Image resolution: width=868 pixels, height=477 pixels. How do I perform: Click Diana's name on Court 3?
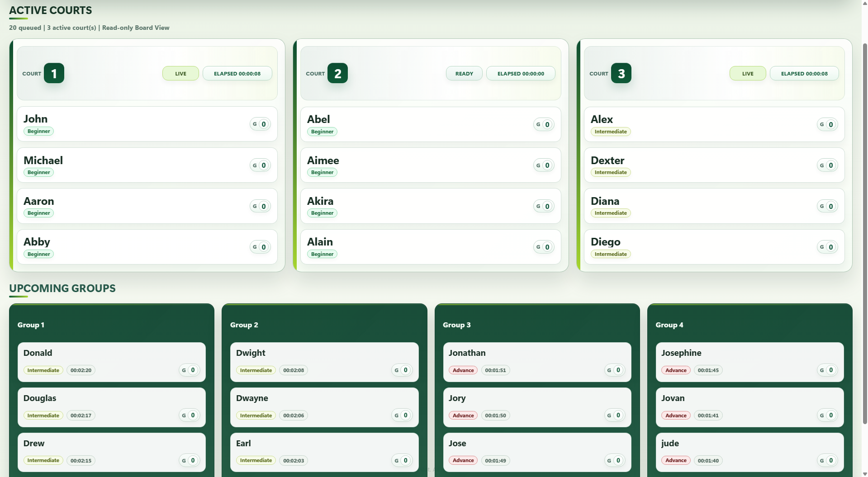pyautogui.click(x=605, y=201)
